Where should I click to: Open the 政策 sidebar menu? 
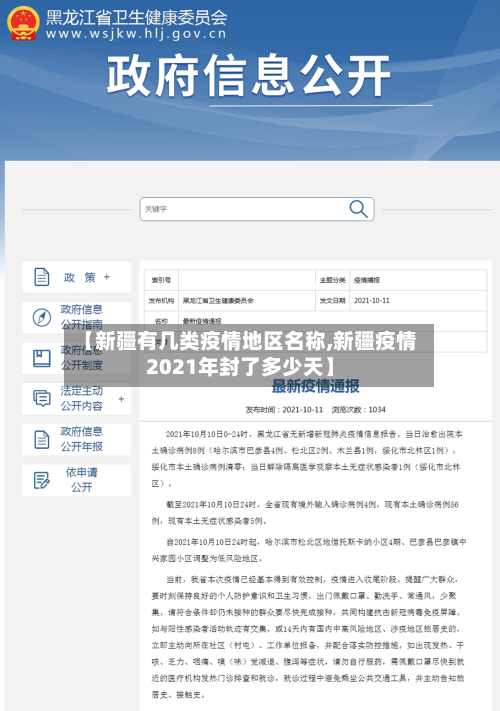pos(77,277)
